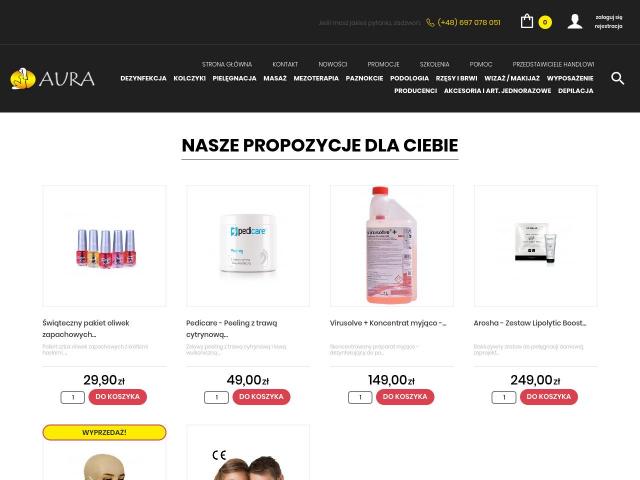
Task: Click the phone handset icon
Action: click(x=430, y=22)
